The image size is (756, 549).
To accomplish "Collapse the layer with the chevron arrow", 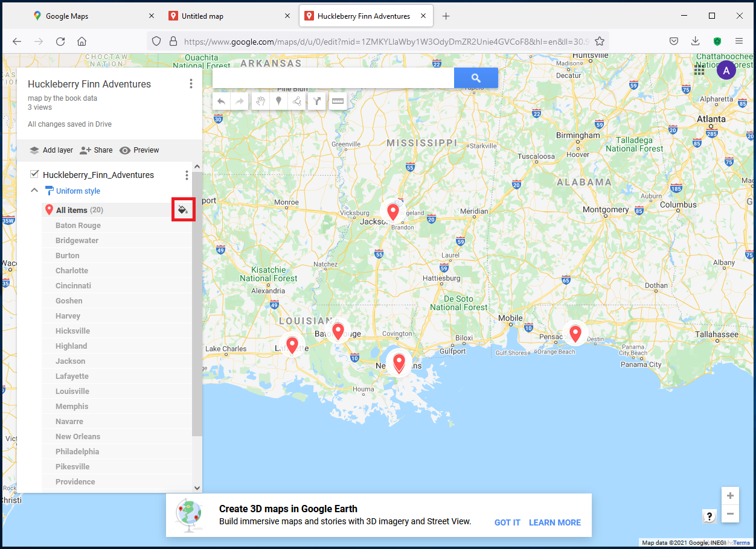I will point(34,190).
